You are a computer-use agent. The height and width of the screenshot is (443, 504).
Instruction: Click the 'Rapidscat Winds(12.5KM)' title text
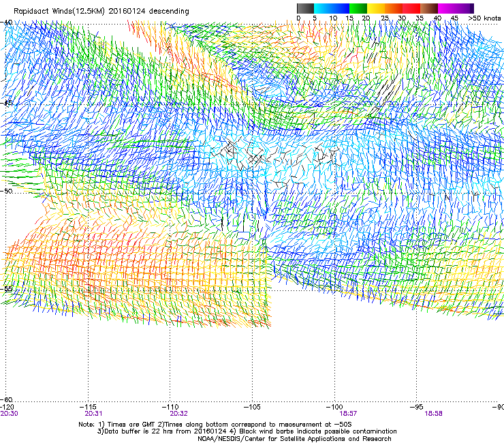coord(59,12)
